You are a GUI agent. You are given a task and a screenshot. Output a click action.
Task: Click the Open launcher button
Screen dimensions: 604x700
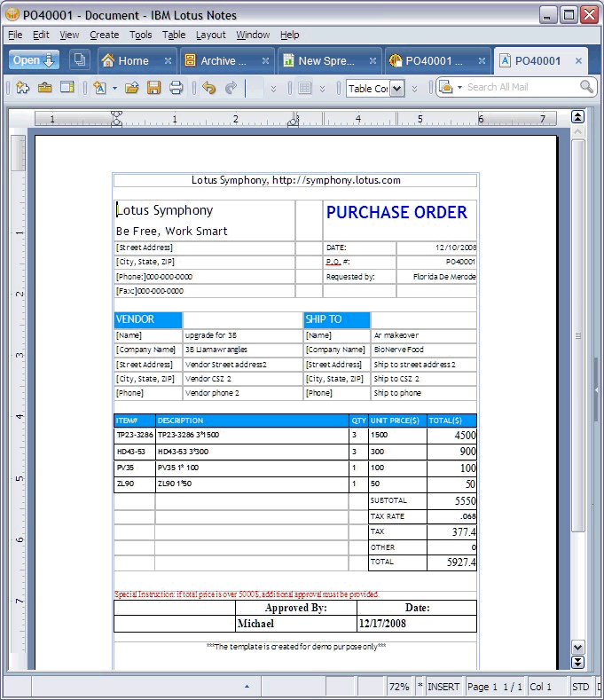[34, 60]
